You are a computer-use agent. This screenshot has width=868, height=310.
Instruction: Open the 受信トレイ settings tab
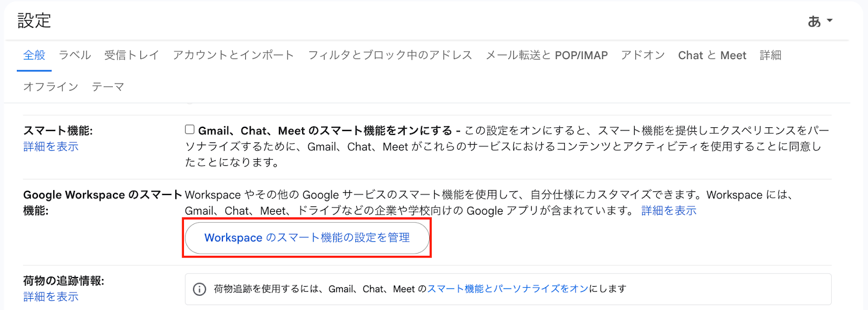coord(132,55)
